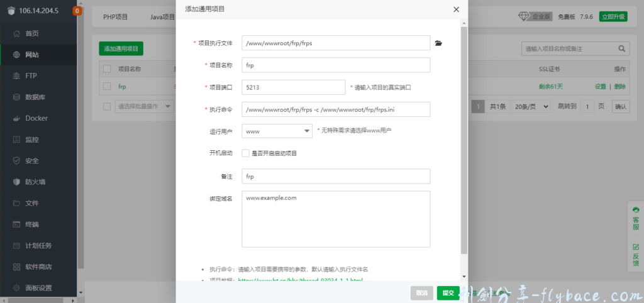Open 软件商店 software store
This screenshot has width=644, height=303.
pos(38,267)
